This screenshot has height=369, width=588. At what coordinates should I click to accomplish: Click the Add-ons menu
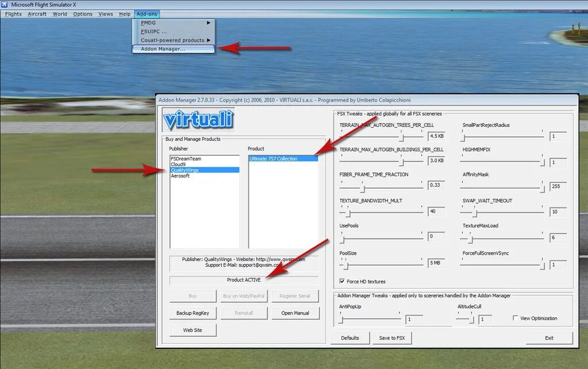pos(146,14)
